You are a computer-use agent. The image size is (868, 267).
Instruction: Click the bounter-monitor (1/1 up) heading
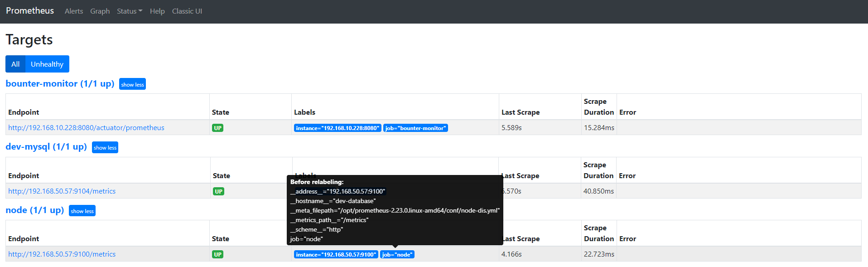pos(60,84)
